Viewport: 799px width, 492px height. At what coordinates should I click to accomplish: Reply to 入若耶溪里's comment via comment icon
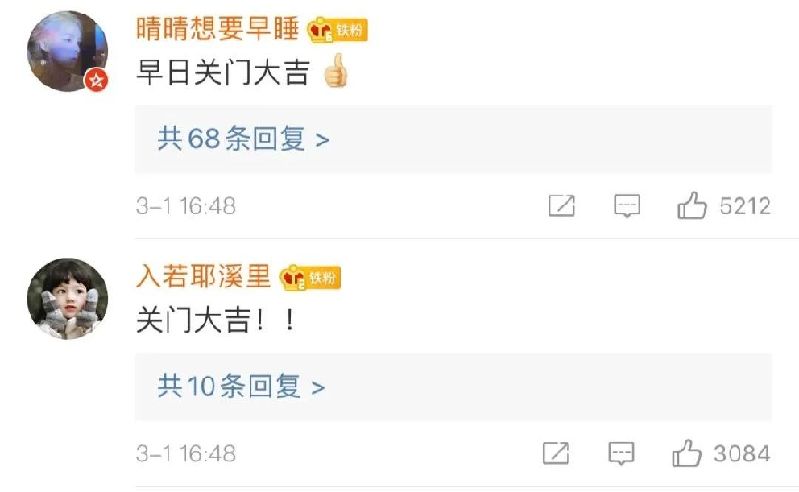622,453
